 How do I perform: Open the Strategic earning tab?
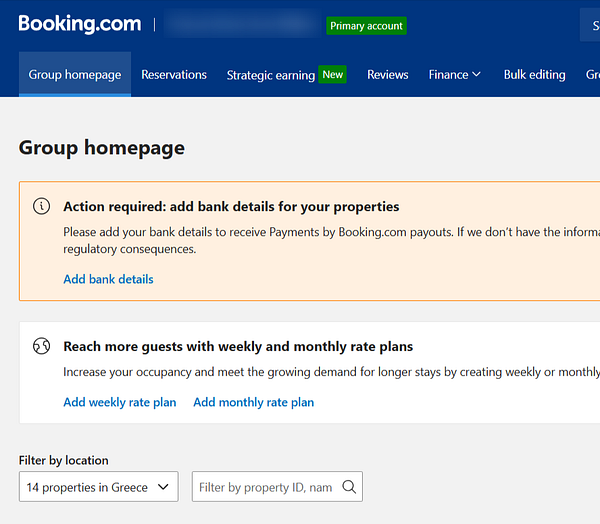[x=271, y=75]
